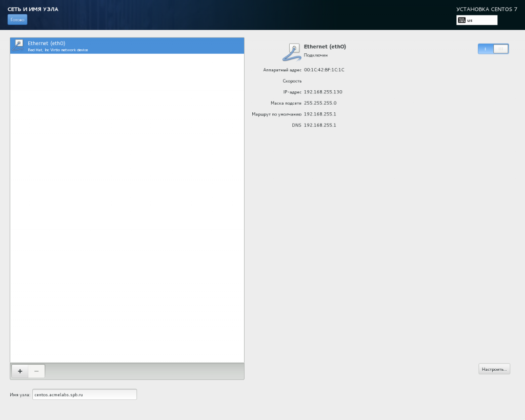
Task: Click the large Ethernet icon in details panel
Action: (291, 52)
